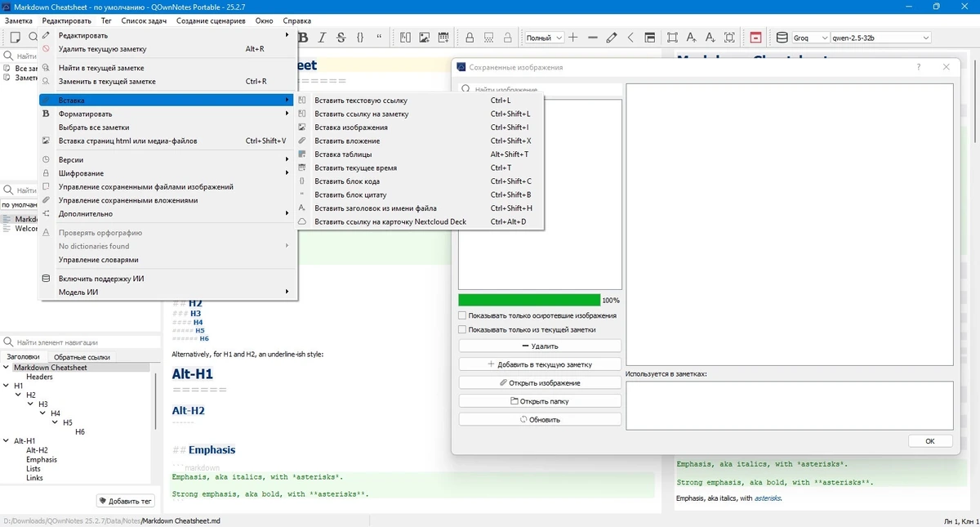Open the Создание сценариев menu

coord(211,20)
